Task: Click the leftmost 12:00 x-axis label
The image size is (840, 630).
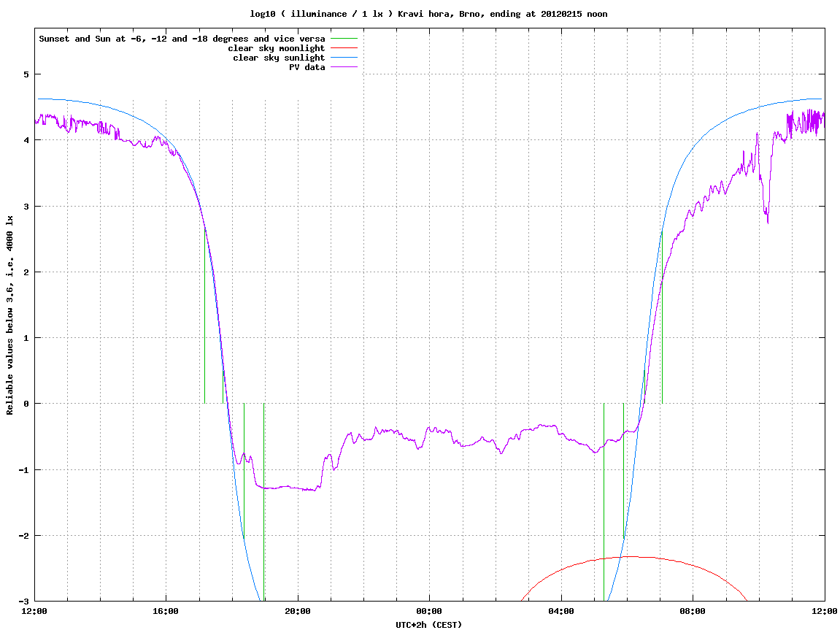Action: 34,611
